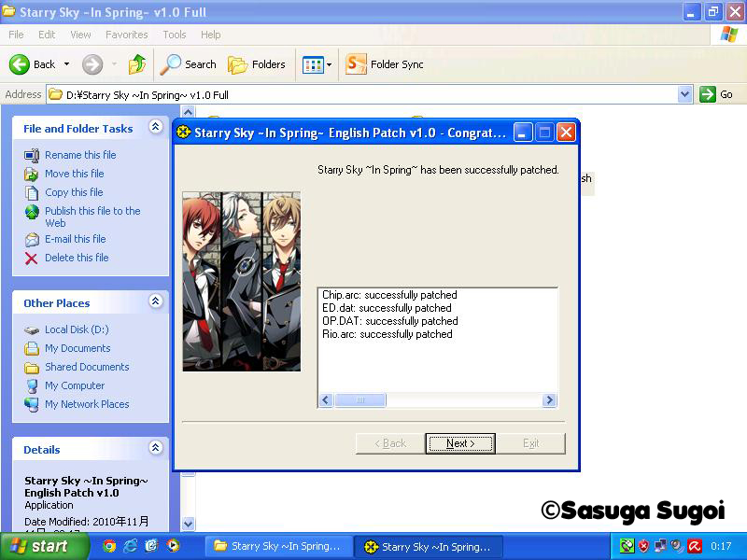
Task: Collapse File and Folder Tasks panel
Action: 155,127
